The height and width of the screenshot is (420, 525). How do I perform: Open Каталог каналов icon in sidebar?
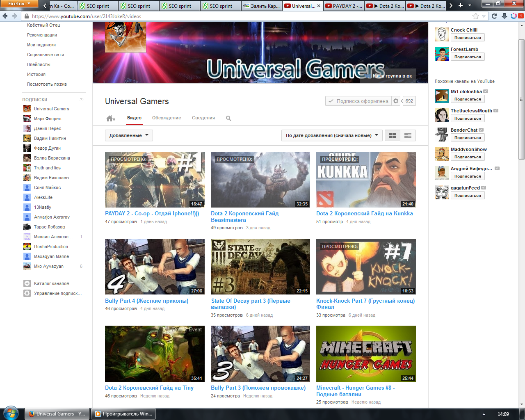(27, 283)
